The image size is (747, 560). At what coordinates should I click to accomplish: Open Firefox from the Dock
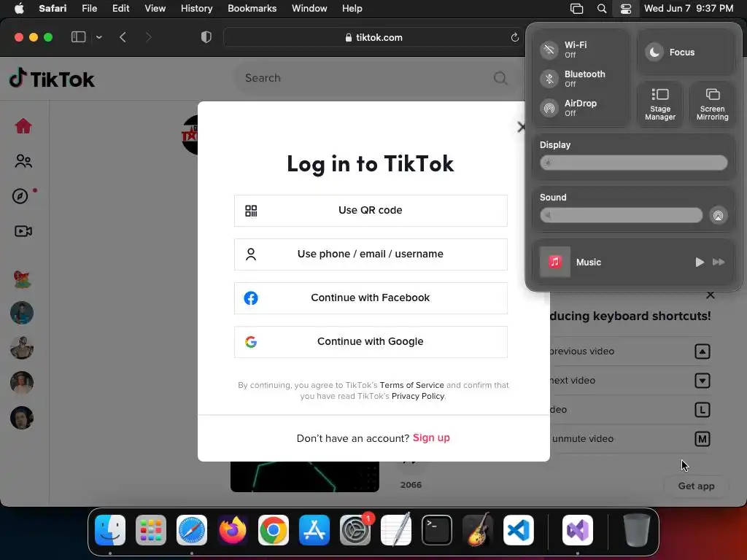tap(233, 530)
